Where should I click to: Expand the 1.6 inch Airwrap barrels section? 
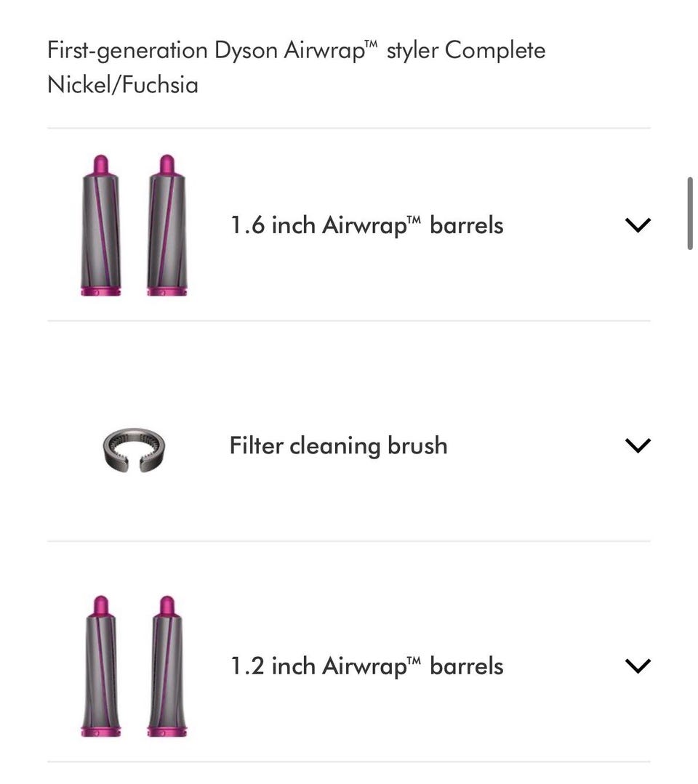(x=637, y=225)
